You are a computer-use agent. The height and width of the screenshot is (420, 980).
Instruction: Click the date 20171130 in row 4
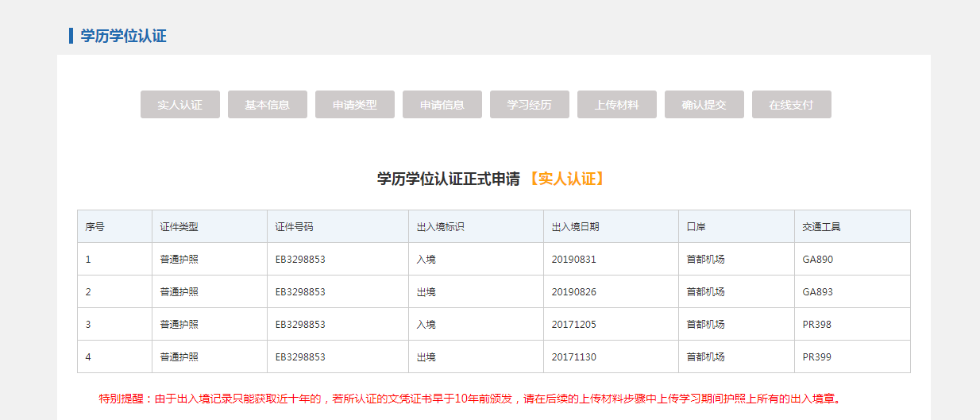(x=574, y=357)
